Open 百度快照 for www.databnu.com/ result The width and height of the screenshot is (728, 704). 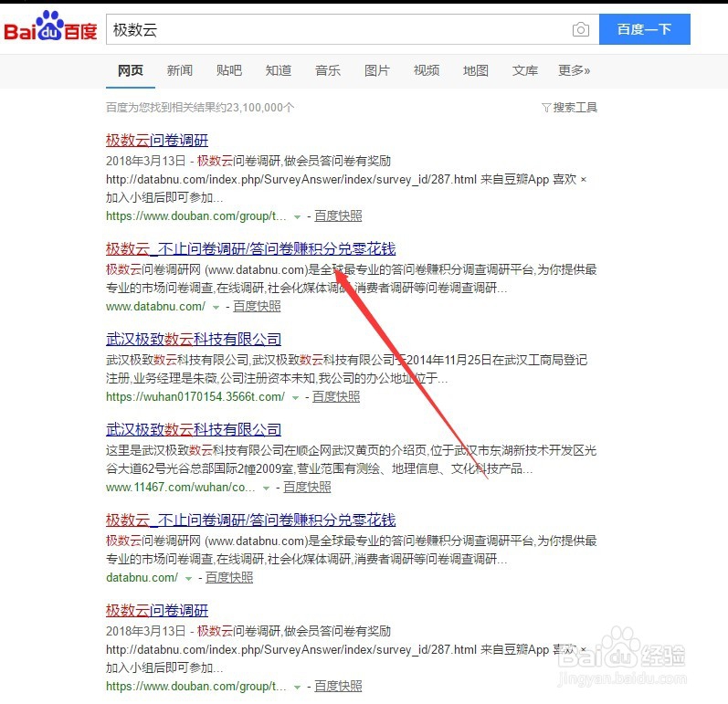pyautogui.click(x=257, y=307)
